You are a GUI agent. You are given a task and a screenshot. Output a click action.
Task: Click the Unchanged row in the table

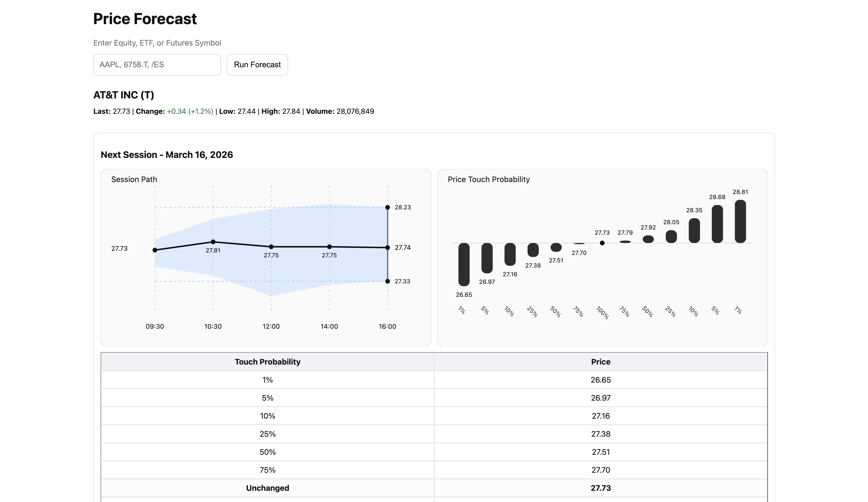pyautogui.click(x=267, y=488)
